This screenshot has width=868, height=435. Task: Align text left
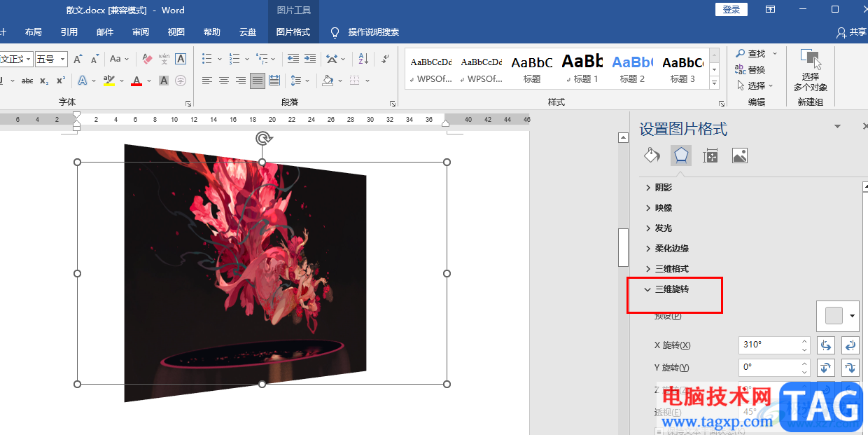pos(207,81)
